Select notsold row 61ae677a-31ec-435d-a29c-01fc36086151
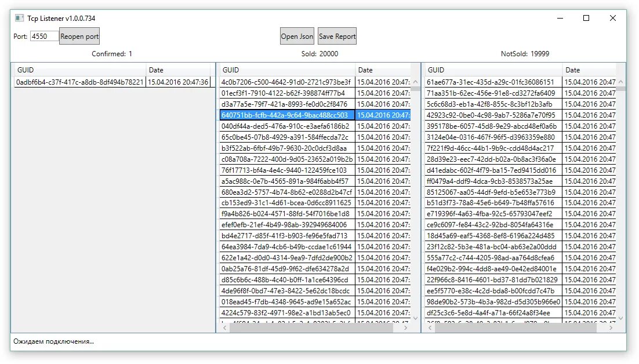 (x=521, y=82)
